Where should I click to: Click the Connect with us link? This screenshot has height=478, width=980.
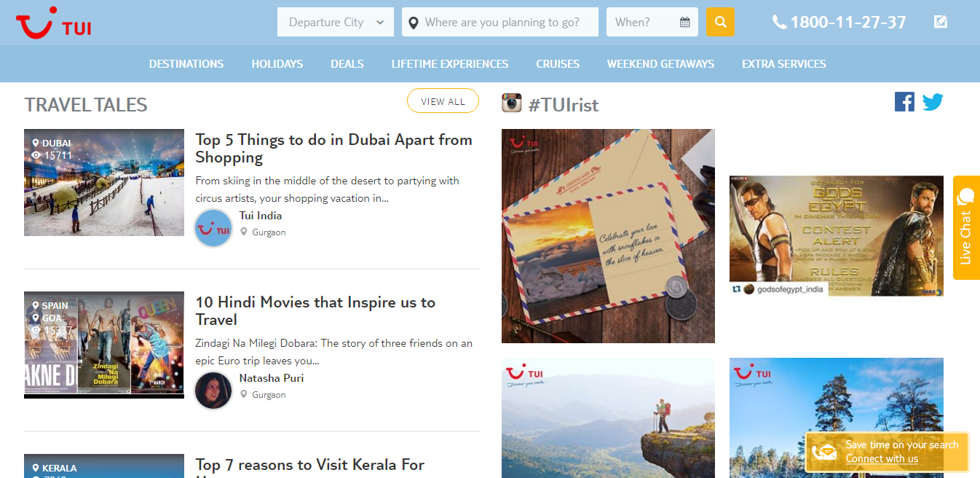point(882,458)
